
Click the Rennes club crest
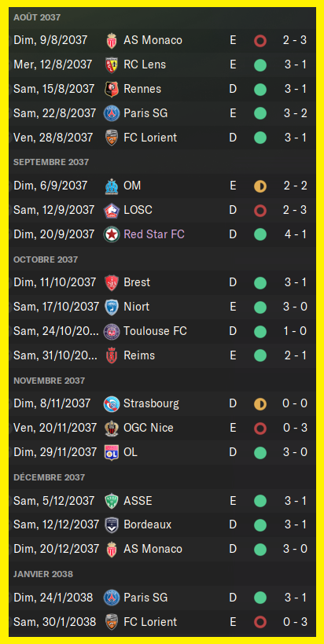point(112,89)
